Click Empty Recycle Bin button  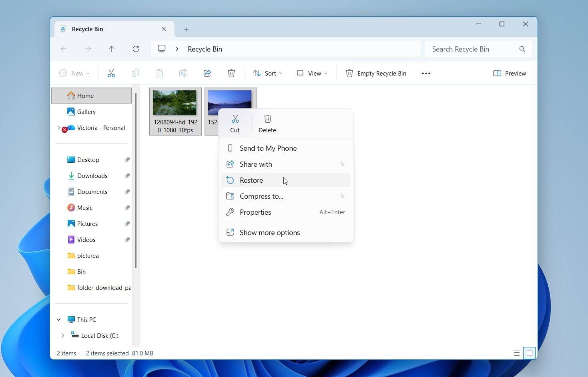click(376, 73)
